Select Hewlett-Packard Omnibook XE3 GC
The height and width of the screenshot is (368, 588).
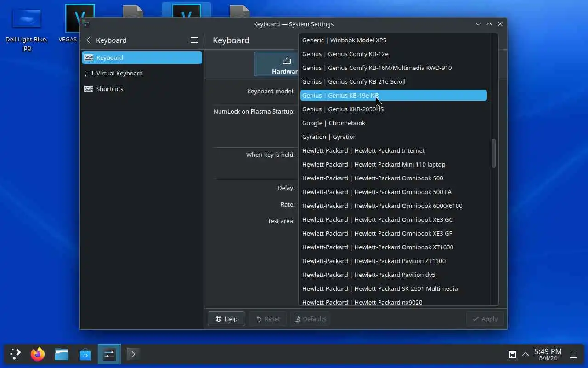pyautogui.click(x=394, y=219)
